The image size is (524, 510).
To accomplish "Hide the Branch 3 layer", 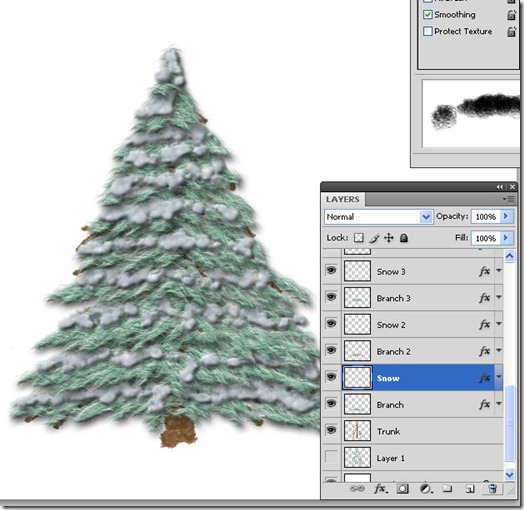I will pyautogui.click(x=331, y=297).
